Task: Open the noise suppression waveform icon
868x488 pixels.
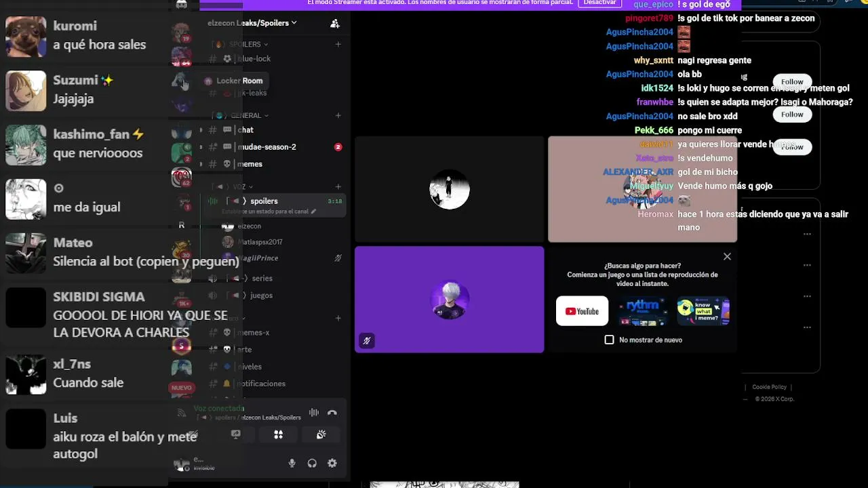Action: [x=314, y=412]
